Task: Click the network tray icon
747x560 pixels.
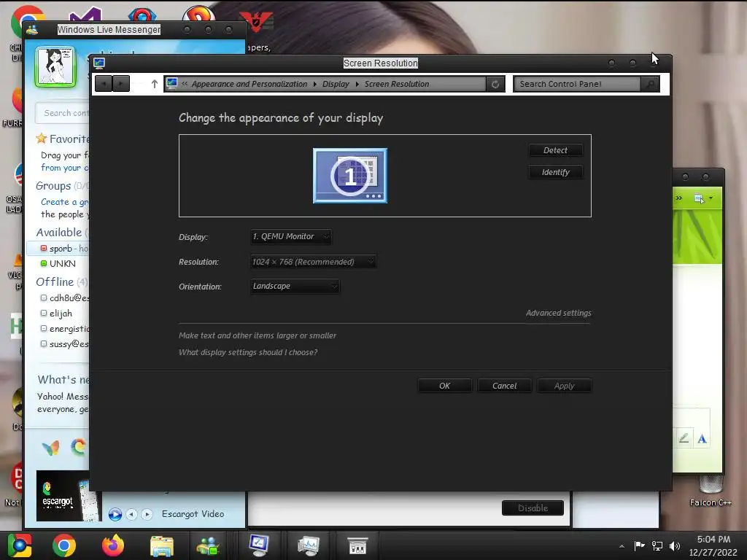Action: (x=657, y=545)
